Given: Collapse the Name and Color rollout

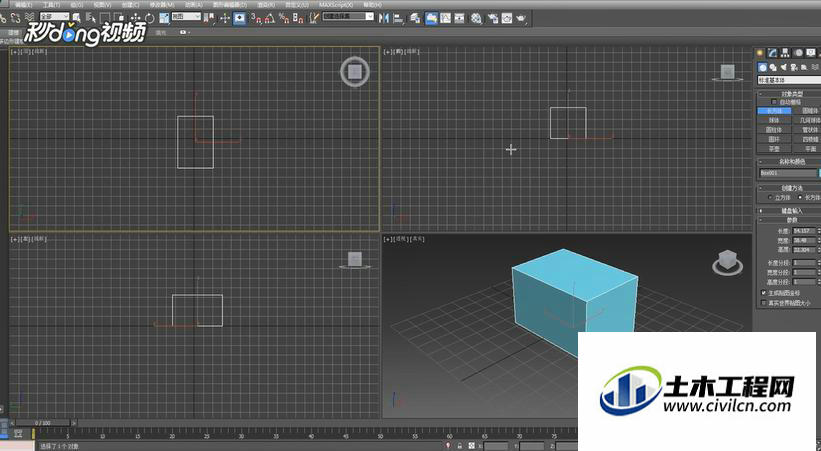Looking at the screenshot, I should tap(791, 162).
